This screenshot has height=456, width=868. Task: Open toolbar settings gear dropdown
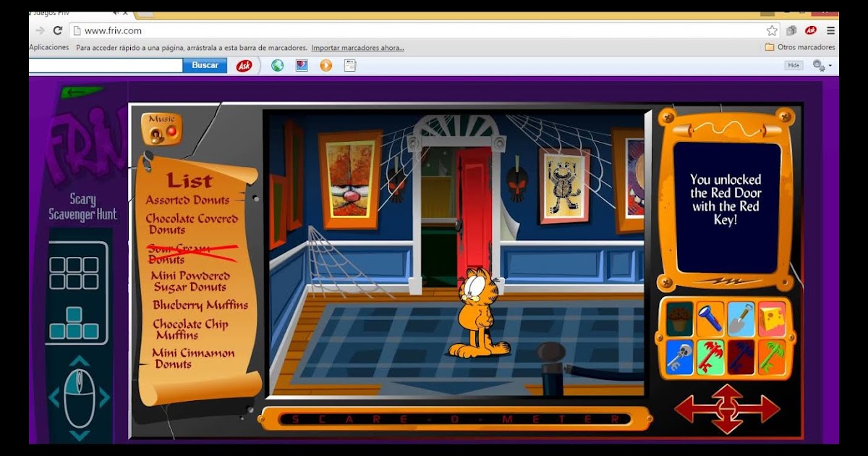tap(822, 65)
